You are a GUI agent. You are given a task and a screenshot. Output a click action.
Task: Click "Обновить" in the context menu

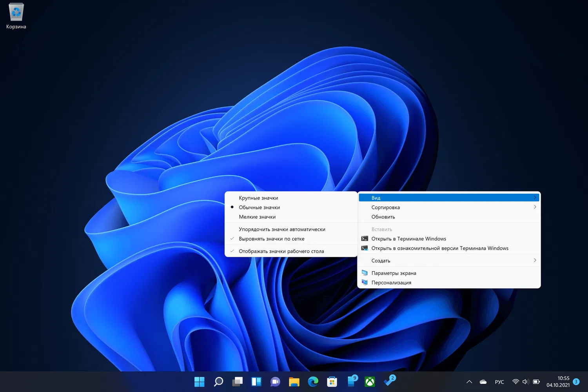tap(383, 217)
